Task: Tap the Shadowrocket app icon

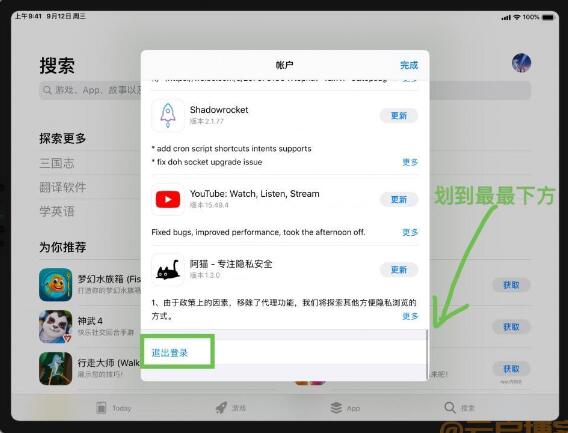Action: tap(168, 115)
